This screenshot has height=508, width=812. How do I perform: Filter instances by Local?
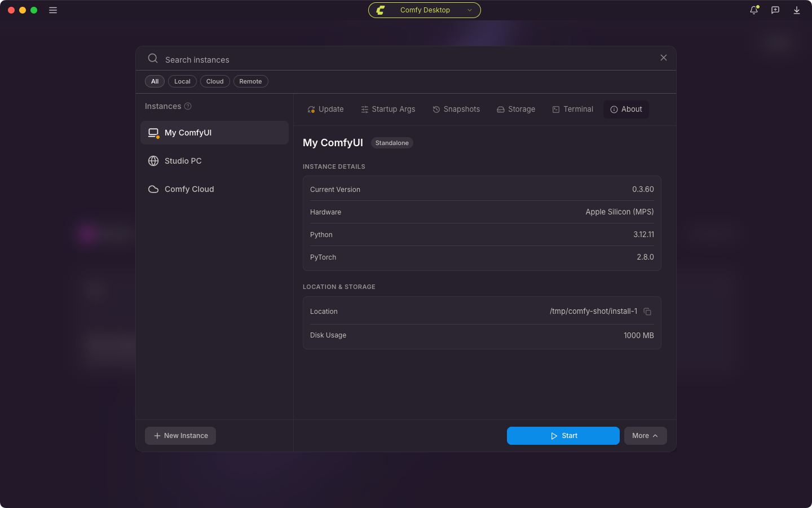[182, 81]
